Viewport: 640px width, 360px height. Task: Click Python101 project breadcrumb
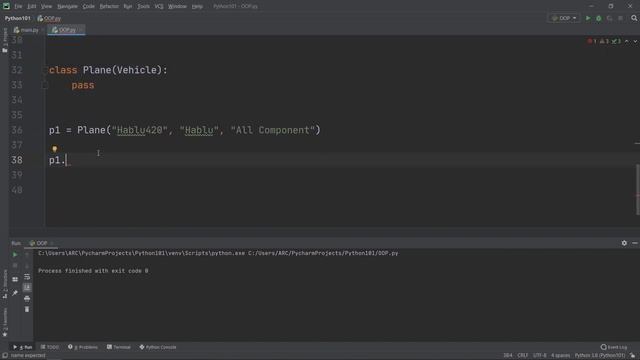click(18, 18)
